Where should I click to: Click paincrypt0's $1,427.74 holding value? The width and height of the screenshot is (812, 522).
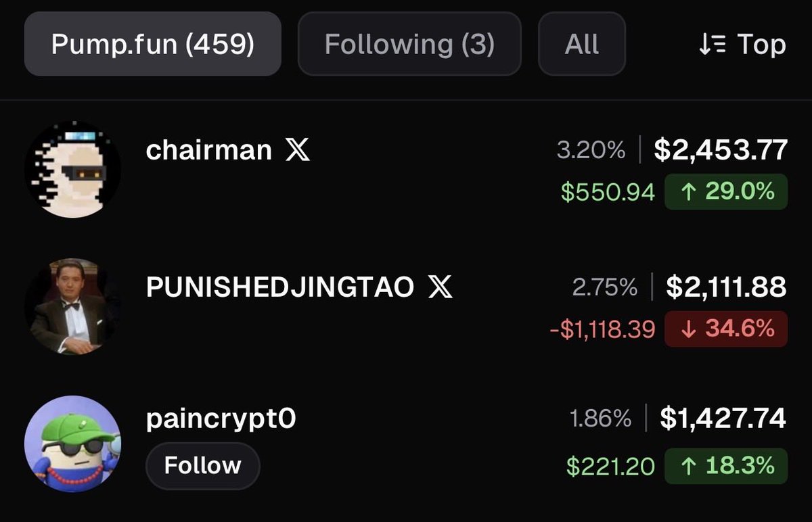click(723, 418)
